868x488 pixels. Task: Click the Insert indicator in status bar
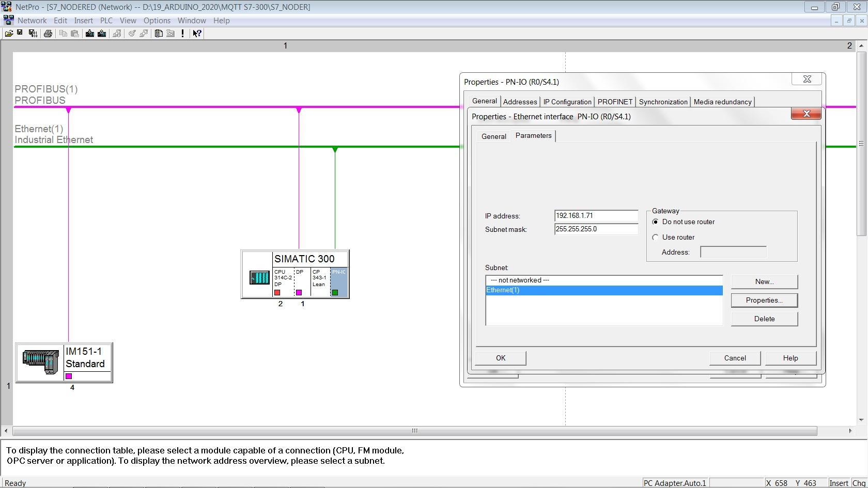pyautogui.click(x=839, y=483)
